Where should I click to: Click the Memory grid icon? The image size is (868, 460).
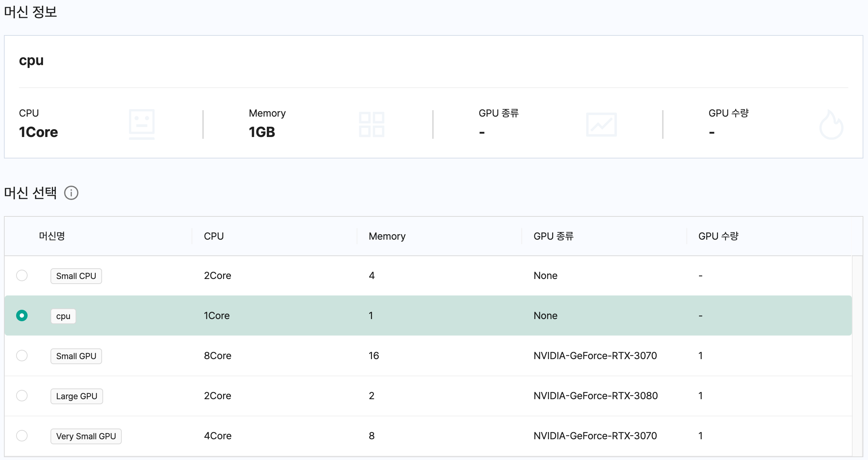[x=371, y=124]
